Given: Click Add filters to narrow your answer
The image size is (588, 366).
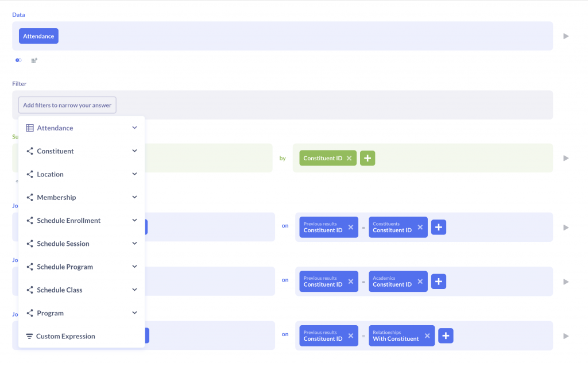Looking at the screenshot, I should click(67, 105).
